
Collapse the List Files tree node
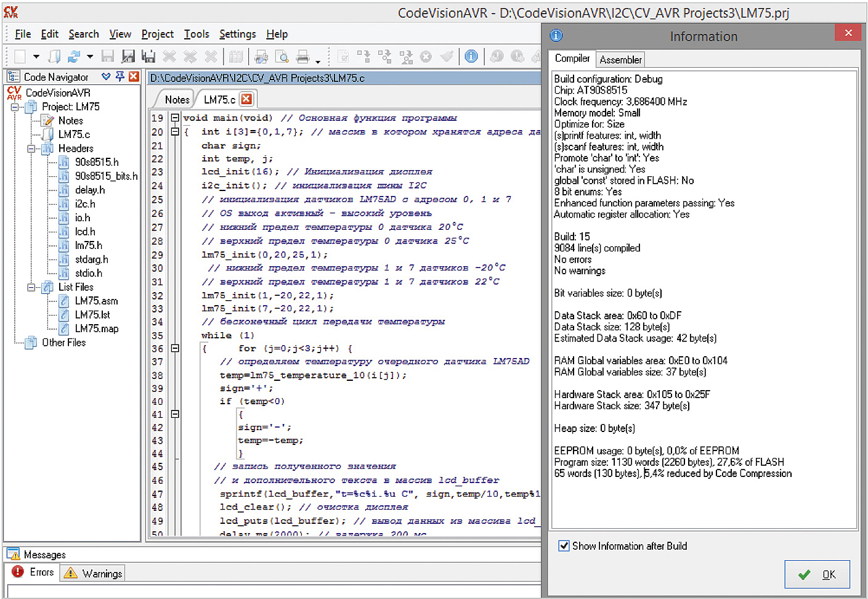pyautogui.click(x=31, y=287)
